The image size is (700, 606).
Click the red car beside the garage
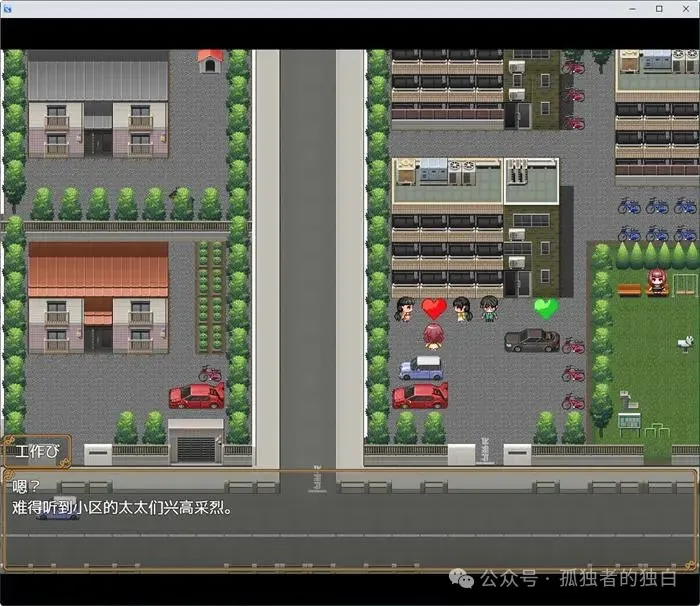tap(197, 396)
